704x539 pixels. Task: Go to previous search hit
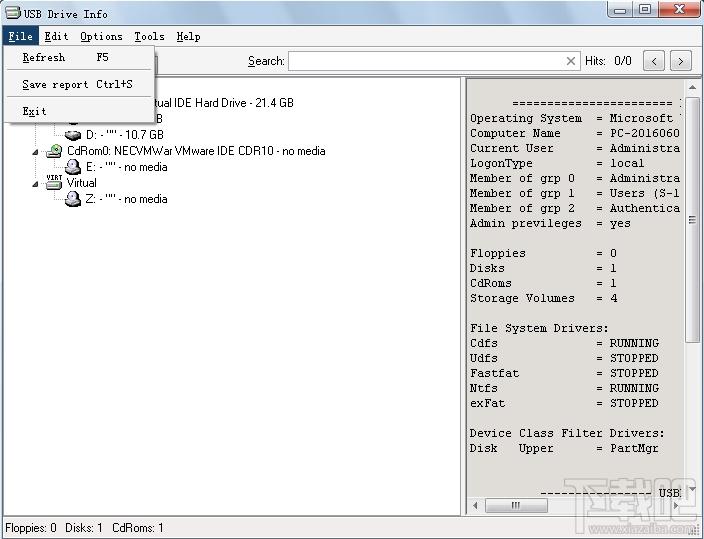[654, 61]
